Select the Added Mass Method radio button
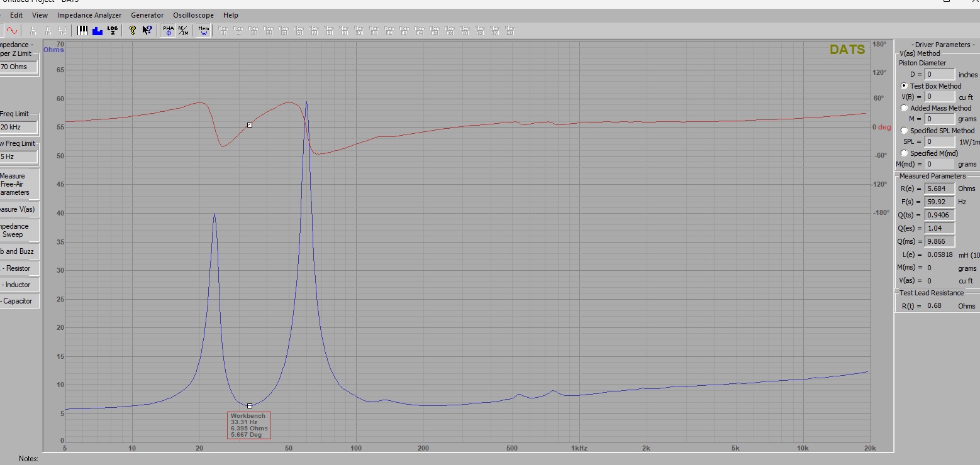Screen dimensions: 980x465 pyautogui.click(x=904, y=108)
